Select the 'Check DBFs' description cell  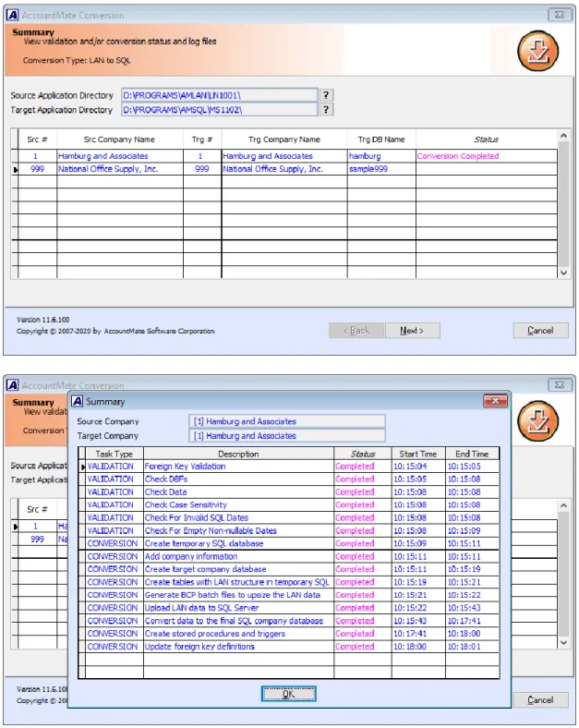[x=238, y=479]
